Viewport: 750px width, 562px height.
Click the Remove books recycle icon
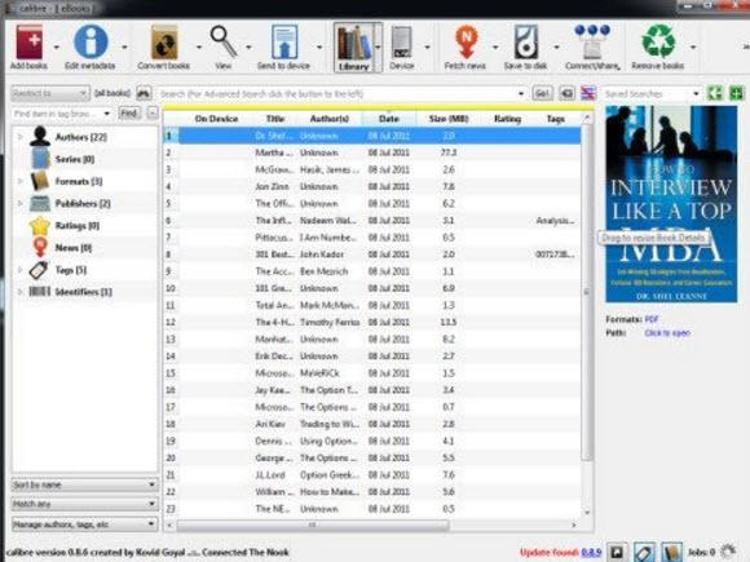coord(657,43)
